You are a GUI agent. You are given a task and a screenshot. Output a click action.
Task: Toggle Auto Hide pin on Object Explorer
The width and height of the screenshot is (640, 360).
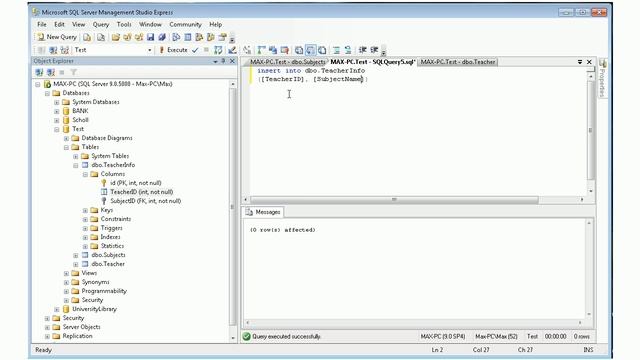coord(223,61)
